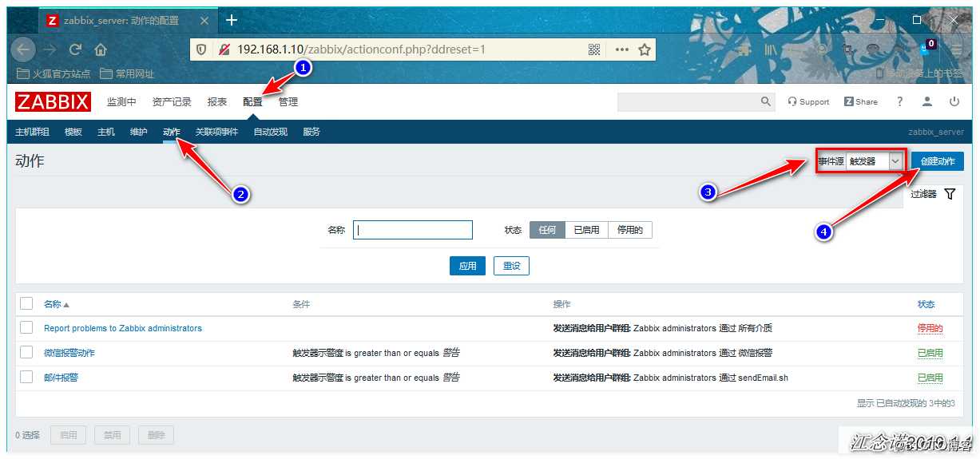Click the Z Share icon link
Viewport: 980px width, 459px height.
click(860, 101)
